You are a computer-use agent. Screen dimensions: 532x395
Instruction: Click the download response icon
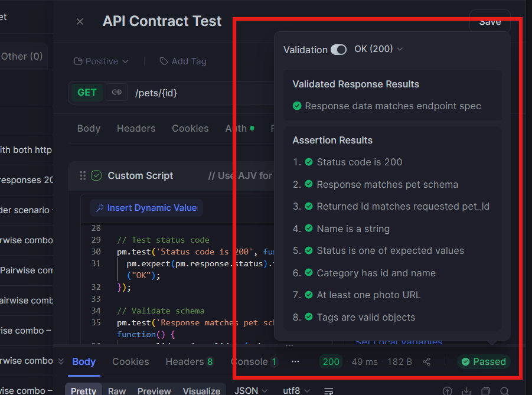click(467, 390)
